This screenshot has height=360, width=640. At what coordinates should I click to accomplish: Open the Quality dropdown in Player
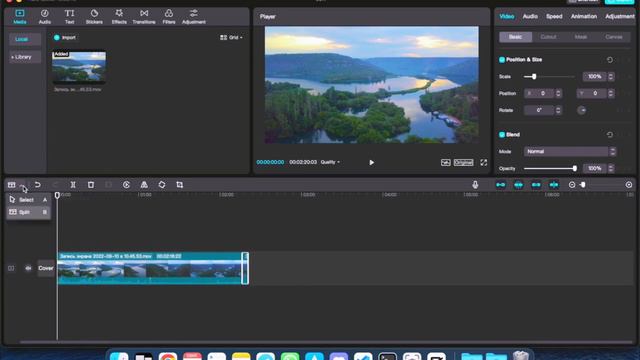point(330,162)
